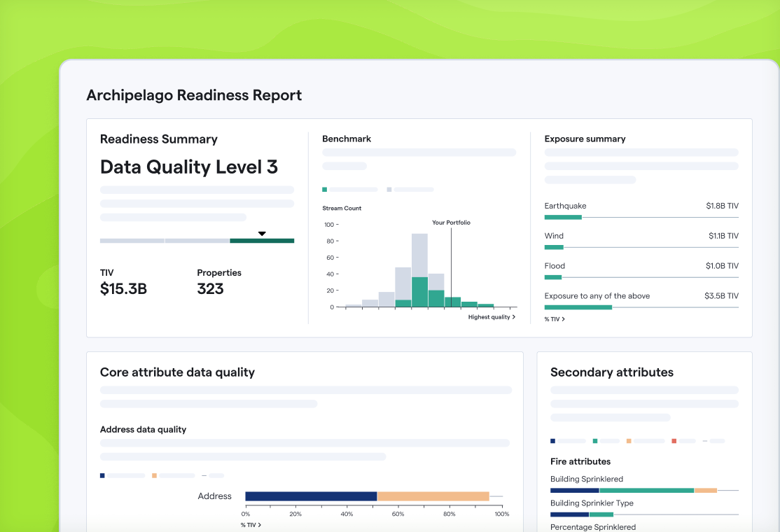Click the Stream Count axis title
This screenshot has width=780, height=532.
click(x=342, y=209)
